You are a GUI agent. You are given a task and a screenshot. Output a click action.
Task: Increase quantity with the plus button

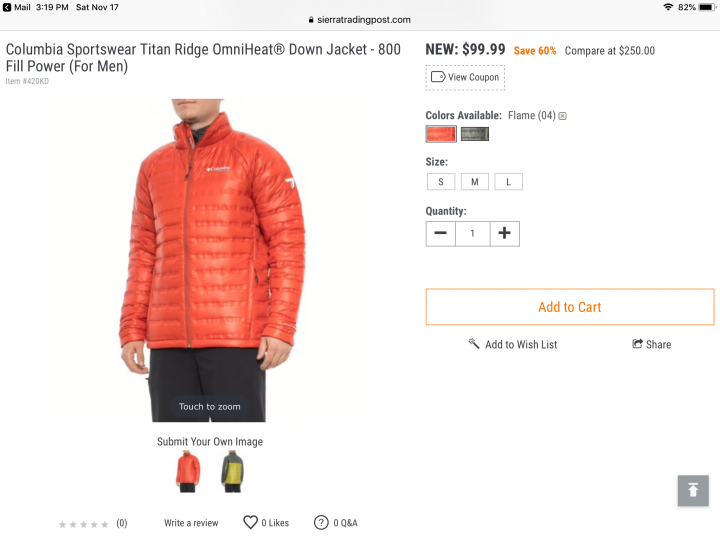pyautogui.click(x=505, y=233)
